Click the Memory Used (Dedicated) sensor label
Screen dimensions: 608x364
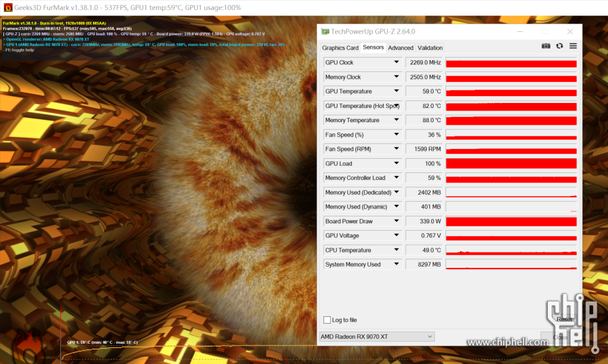coord(359,193)
